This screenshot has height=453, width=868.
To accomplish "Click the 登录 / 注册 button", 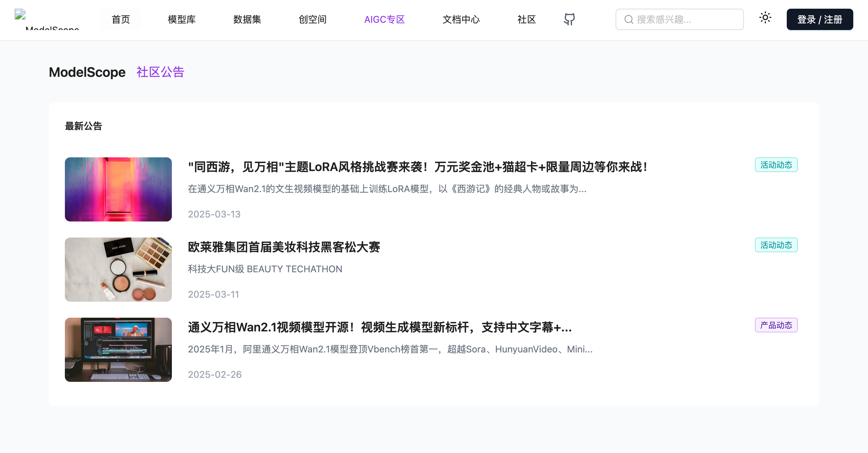I will click(x=820, y=19).
